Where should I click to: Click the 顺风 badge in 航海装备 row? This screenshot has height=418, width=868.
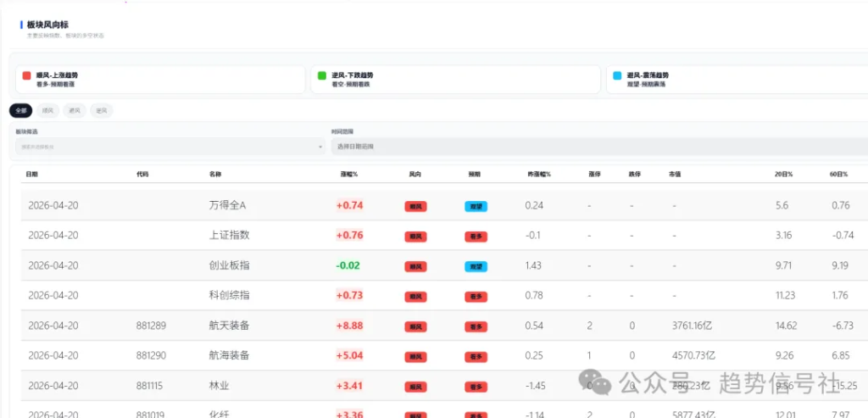pyautogui.click(x=415, y=357)
